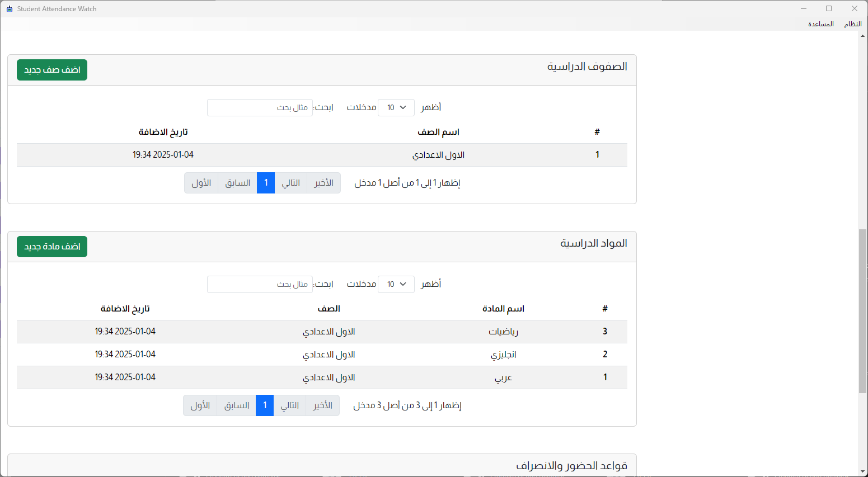This screenshot has width=868, height=477.
Task: Sort classes by اسم الصف column header
Action: [438, 132]
